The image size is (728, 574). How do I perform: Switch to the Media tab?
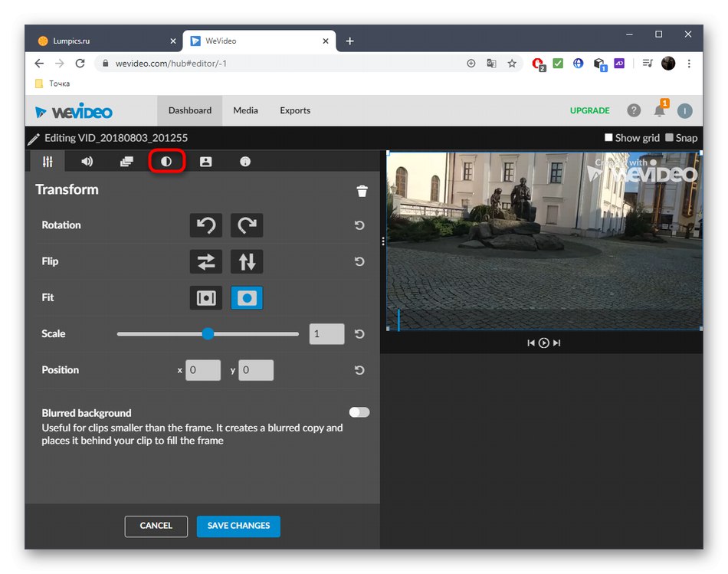245,110
